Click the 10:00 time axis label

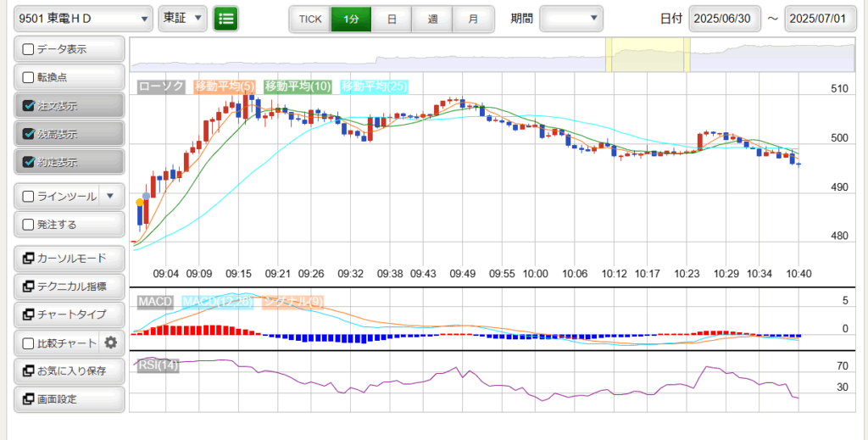pos(536,273)
